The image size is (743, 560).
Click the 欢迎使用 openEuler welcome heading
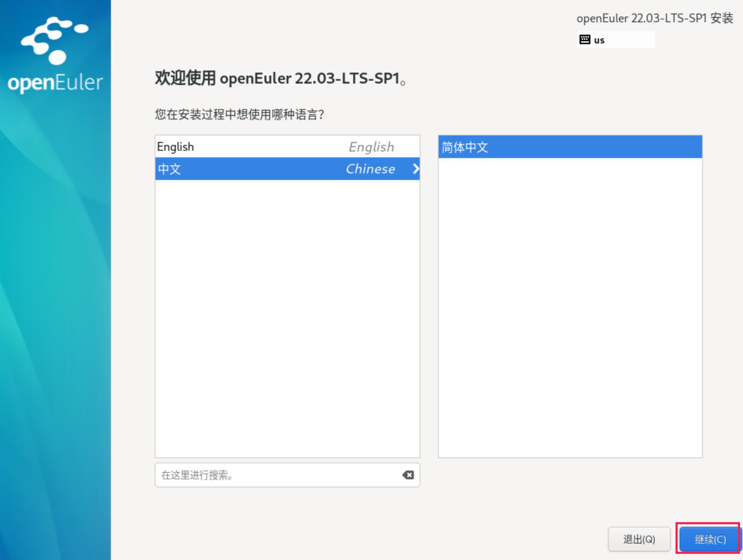(x=280, y=78)
